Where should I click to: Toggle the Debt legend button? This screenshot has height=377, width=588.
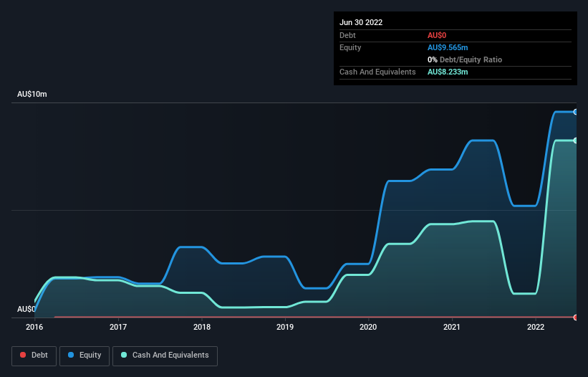click(x=34, y=355)
